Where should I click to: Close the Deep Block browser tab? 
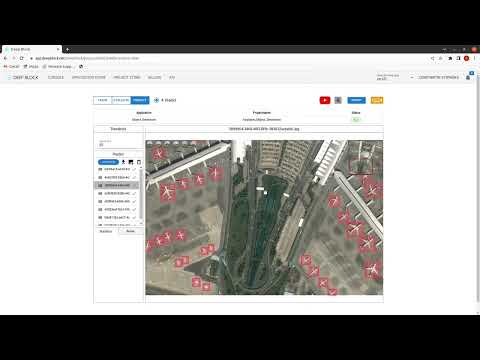[58, 49]
